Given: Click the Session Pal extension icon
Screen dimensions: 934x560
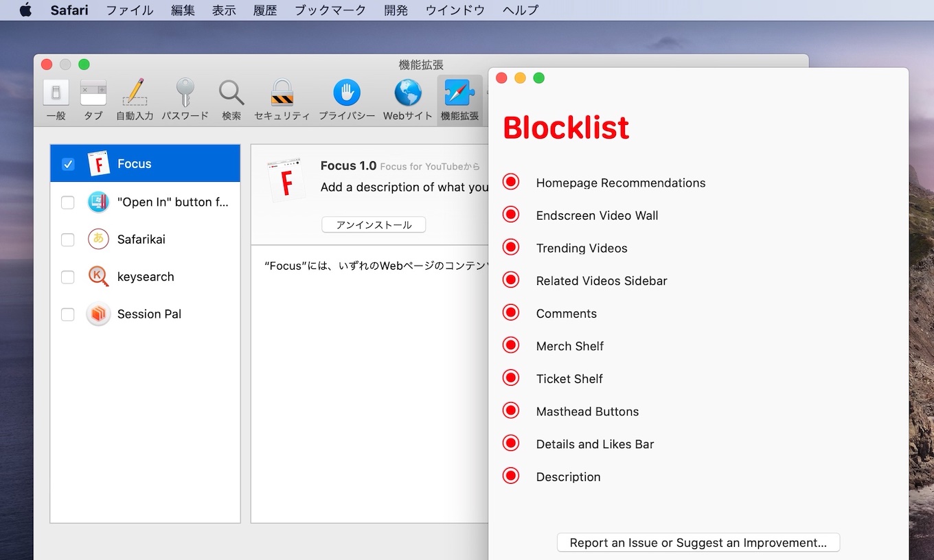Looking at the screenshot, I should tap(99, 314).
